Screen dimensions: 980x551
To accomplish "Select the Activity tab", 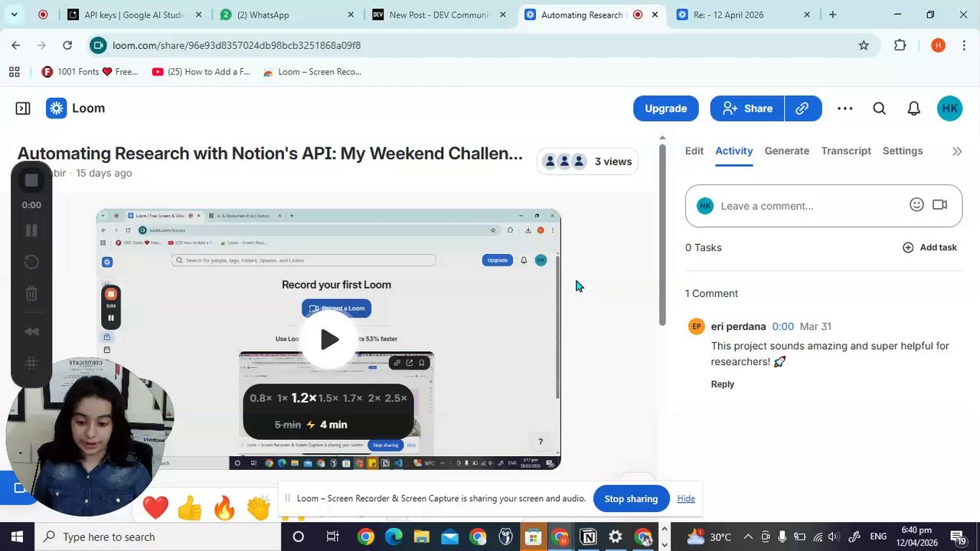I will tap(734, 151).
